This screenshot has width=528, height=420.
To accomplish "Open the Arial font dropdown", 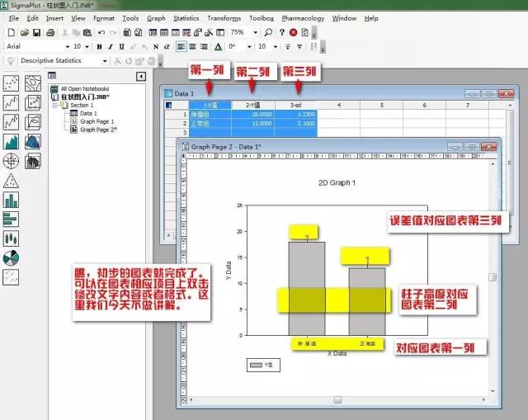I will point(68,46).
